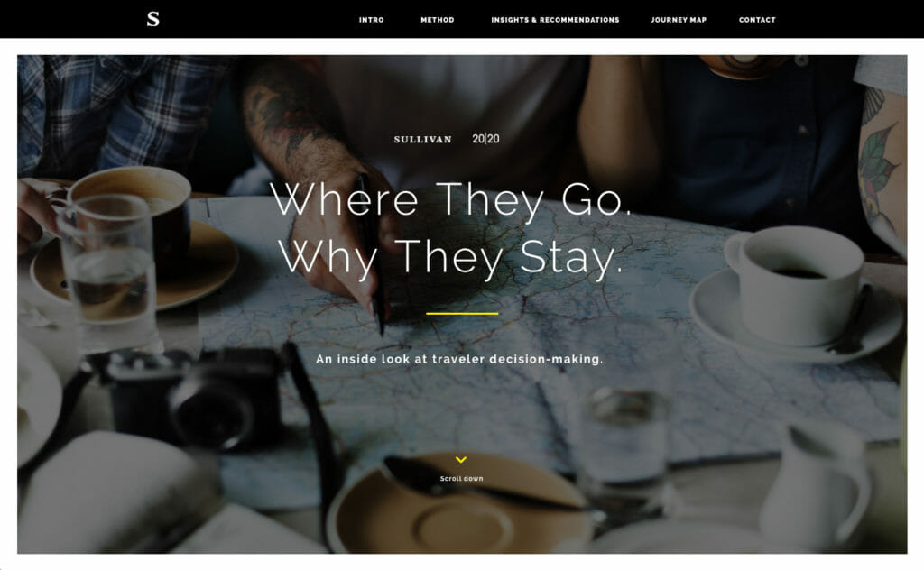The image size is (924, 570).
Task: Open Insights & Recommendations nav link
Action: pyautogui.click(x=555, y=20)
